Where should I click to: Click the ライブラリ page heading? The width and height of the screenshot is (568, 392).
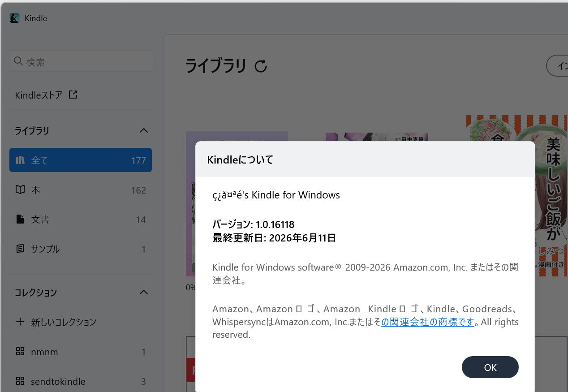[x=216, y=66]
